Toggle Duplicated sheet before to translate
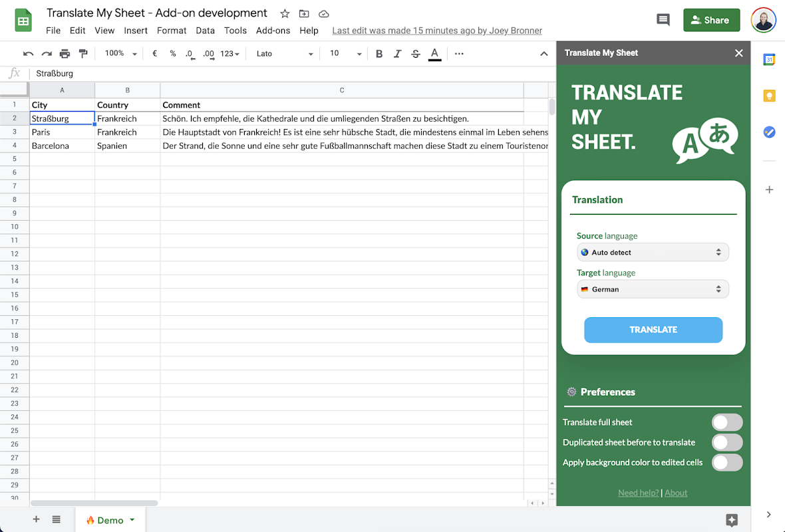 727,442
